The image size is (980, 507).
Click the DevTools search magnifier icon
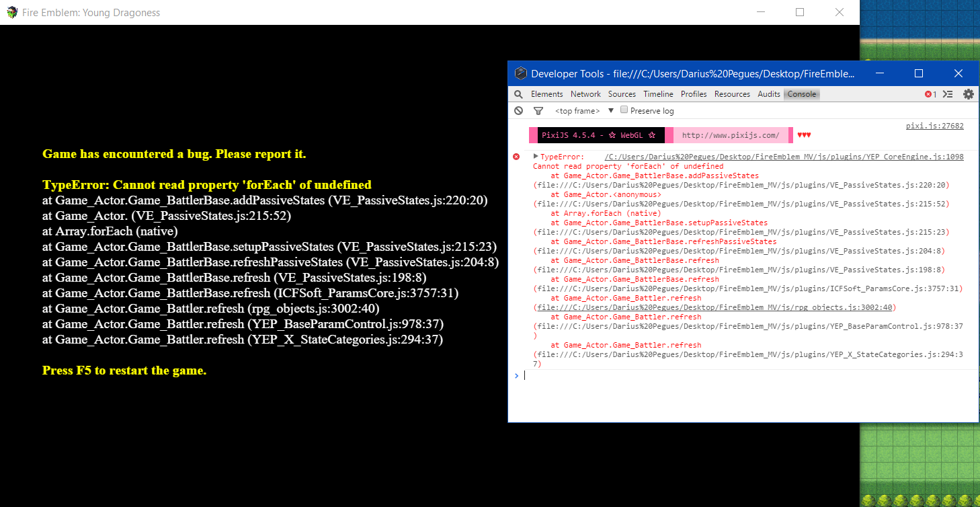click(518, 94)
